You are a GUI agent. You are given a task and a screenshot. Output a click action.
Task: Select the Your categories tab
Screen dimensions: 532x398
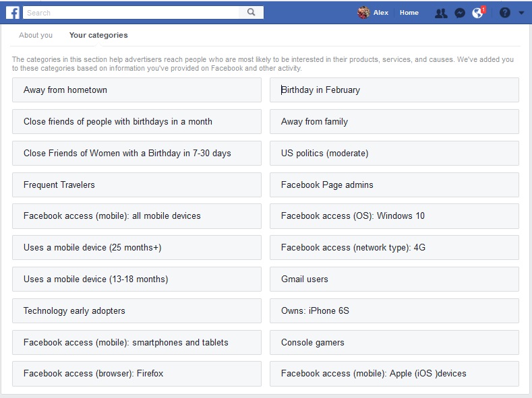point(98,35)
